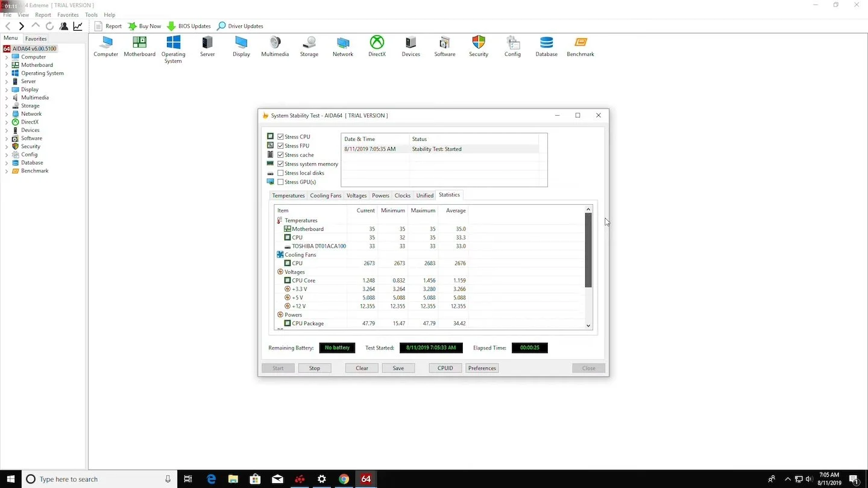This screenshot has width=868, height=488.
Task: Enable Stress local disks checkbox
Action: (x=280, y=173)
